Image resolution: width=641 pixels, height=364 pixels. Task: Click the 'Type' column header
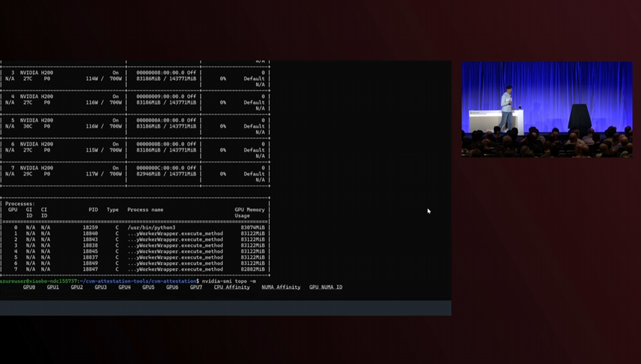click(113, 210)
